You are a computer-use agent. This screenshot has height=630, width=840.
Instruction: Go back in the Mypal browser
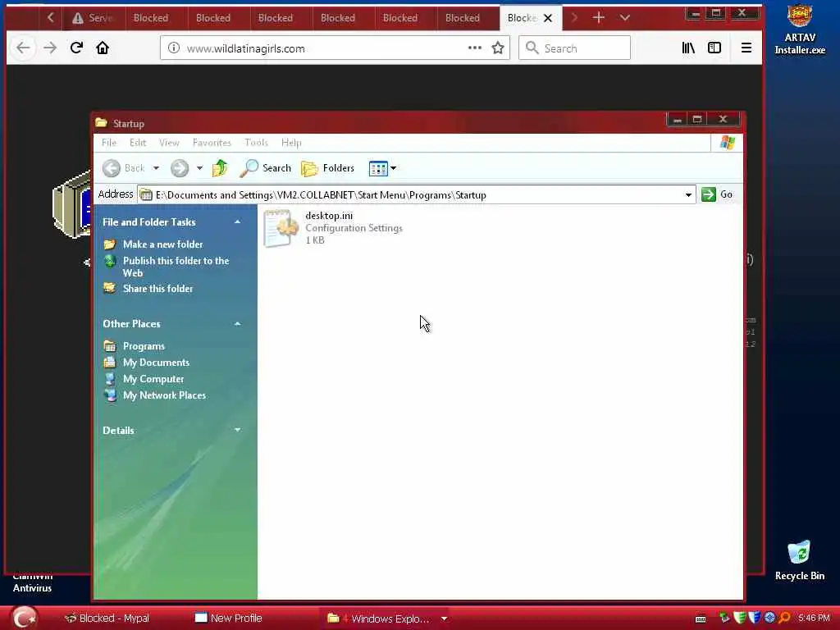(23, 48)
